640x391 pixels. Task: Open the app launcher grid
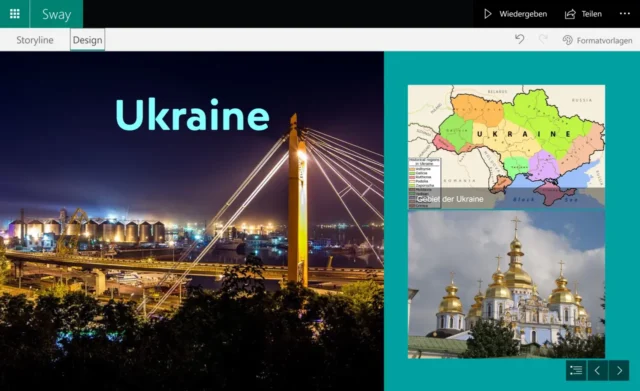pyautogui.click(x=15, y=14)
